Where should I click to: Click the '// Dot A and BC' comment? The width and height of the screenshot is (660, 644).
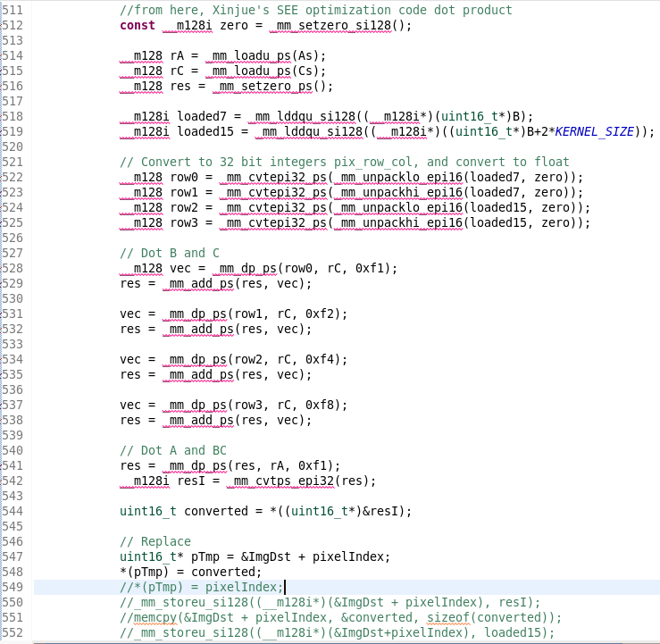[173, 450]
